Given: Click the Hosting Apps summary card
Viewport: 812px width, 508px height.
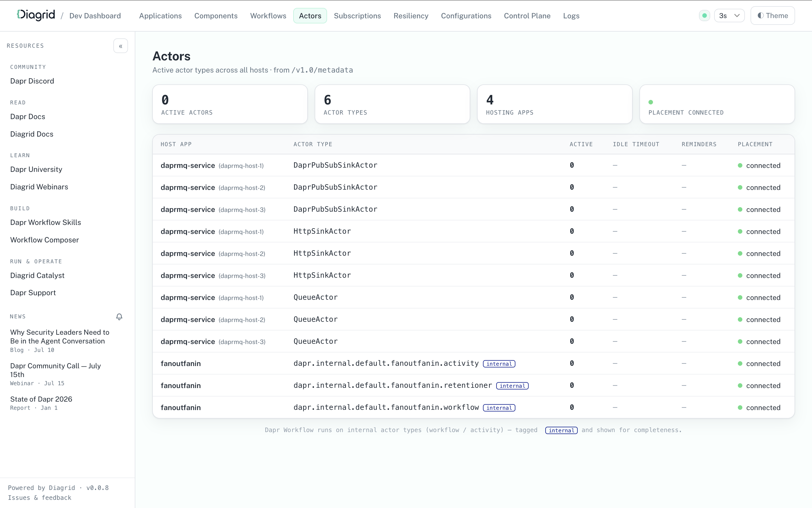Looking at the screenshot, I should pyautogui.click(x=555, y=104).
